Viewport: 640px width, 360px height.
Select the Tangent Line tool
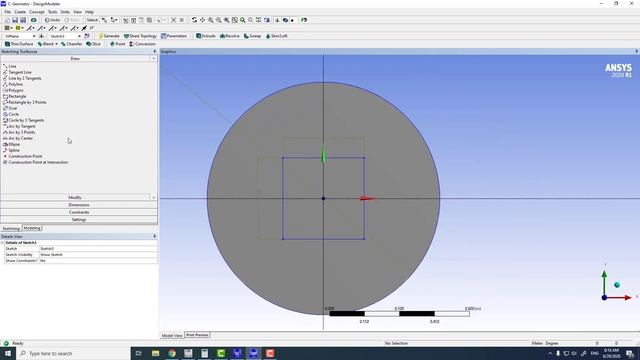[x=17, y=72]
